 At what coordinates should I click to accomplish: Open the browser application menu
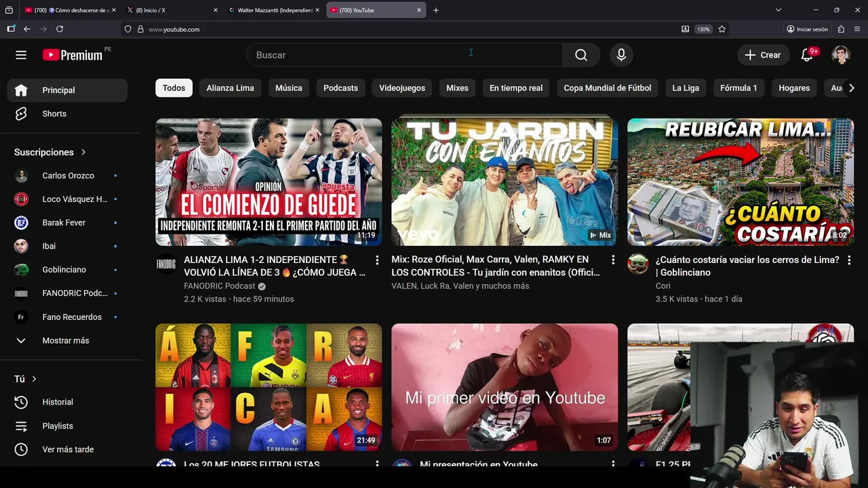click(858, 29)
